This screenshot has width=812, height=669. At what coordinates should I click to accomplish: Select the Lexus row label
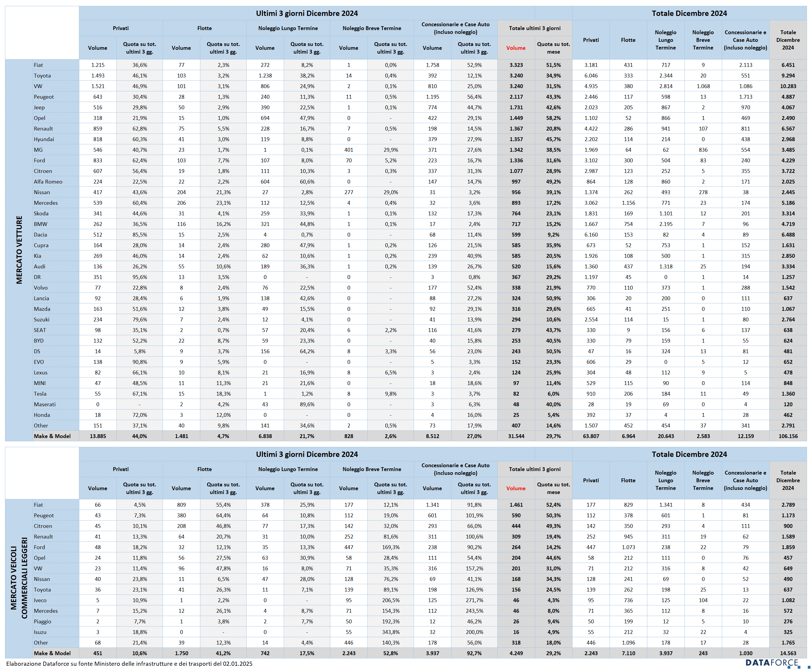(x=40, y=372)
